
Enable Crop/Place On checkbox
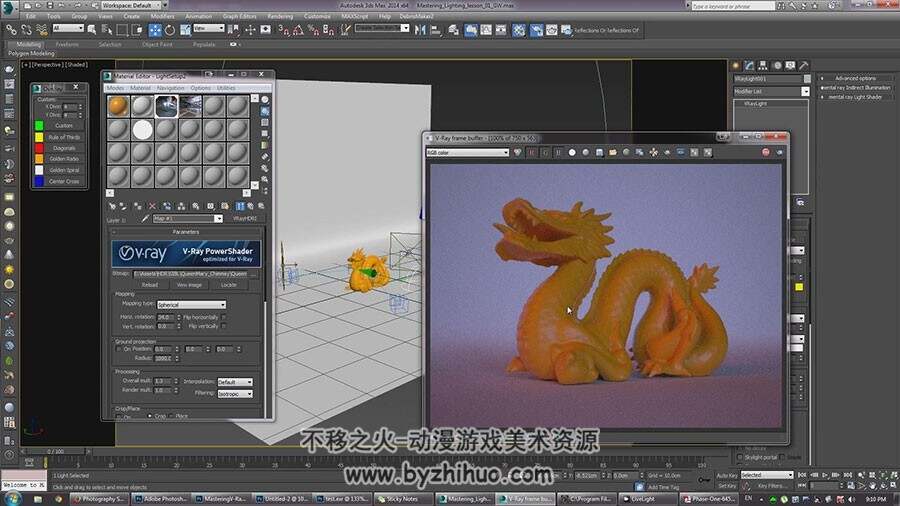[119, 417]
